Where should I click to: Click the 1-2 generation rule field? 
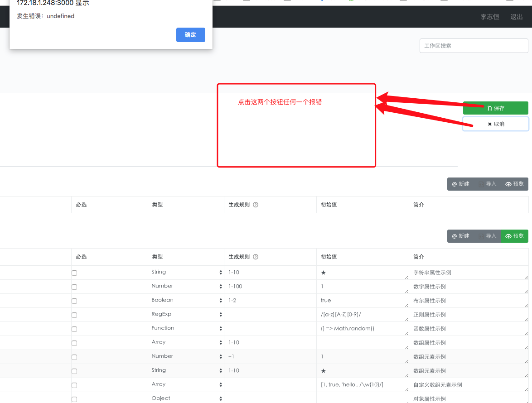pyautogui.click(x=270, y=300)
